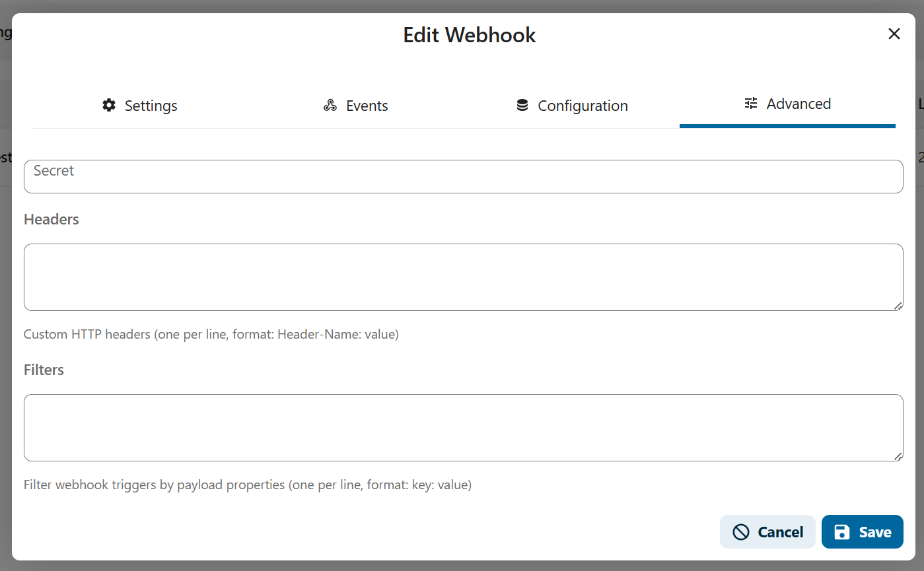Viewport: 924px width, 571px height.
Task: Go to the Configuration tab
Action: [x=571, y=106]
